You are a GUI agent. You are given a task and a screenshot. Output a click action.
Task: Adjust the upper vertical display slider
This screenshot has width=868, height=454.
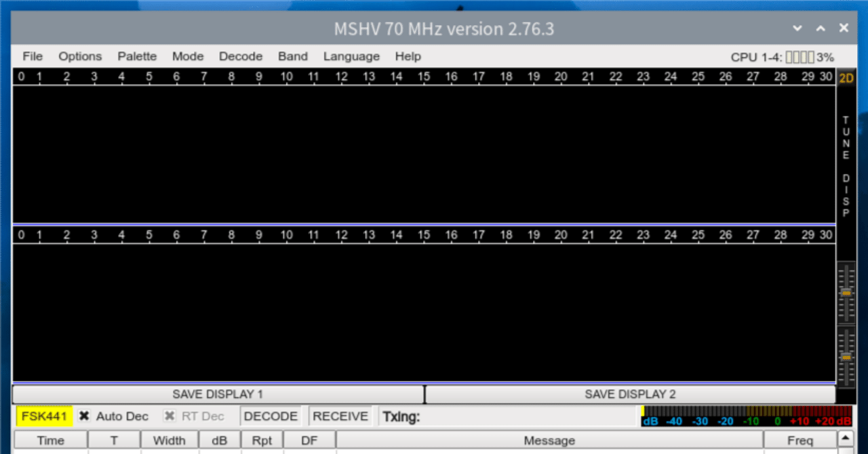click(846, 293)
